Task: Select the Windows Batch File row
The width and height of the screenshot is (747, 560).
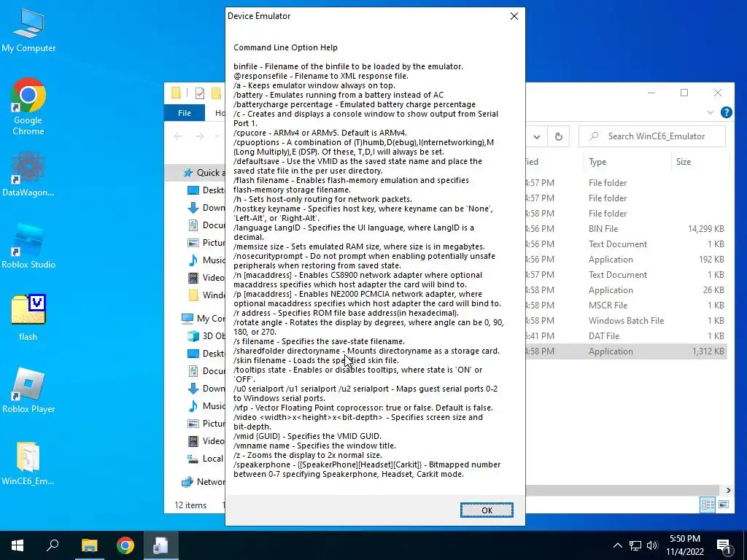Action: click(626, 321)
